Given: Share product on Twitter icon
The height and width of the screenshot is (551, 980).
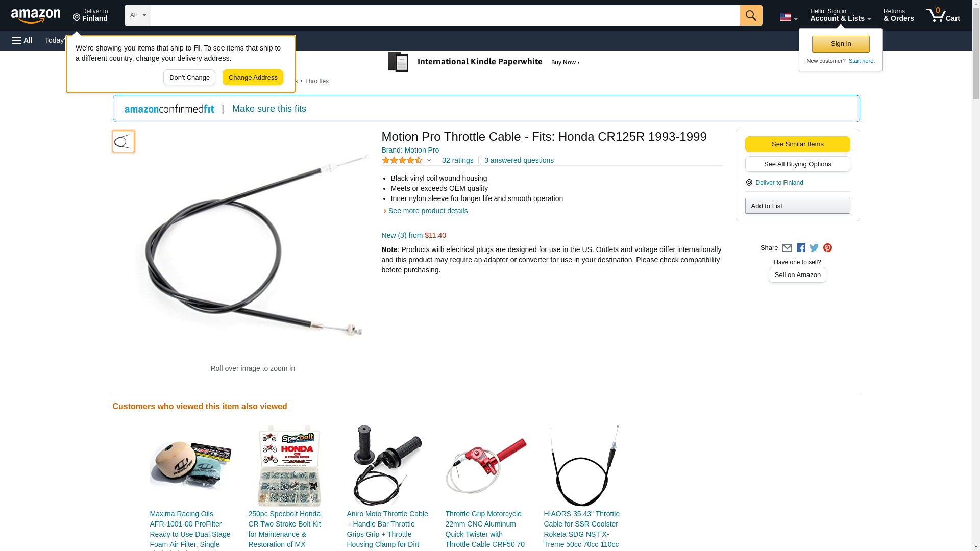Looking at the screenshot, I should 814,248.
